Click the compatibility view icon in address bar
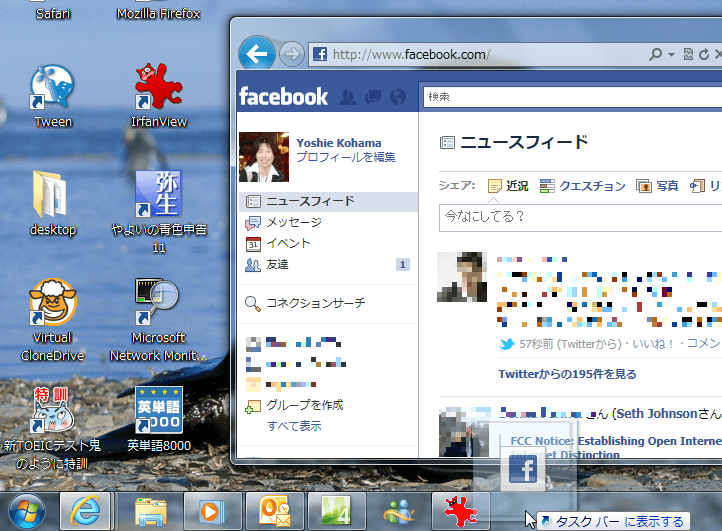The width and height of the screenshot is (722, 531). (x=688, y=54)
